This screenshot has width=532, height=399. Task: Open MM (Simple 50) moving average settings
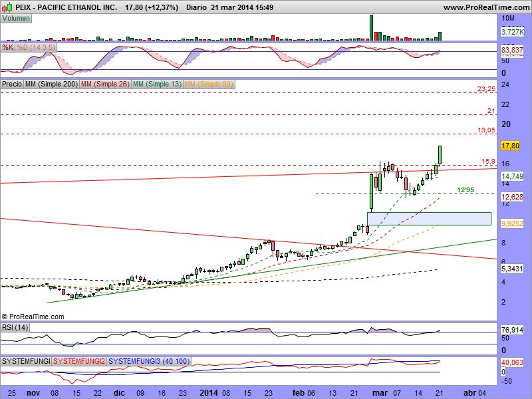click(x=209, y=84)
